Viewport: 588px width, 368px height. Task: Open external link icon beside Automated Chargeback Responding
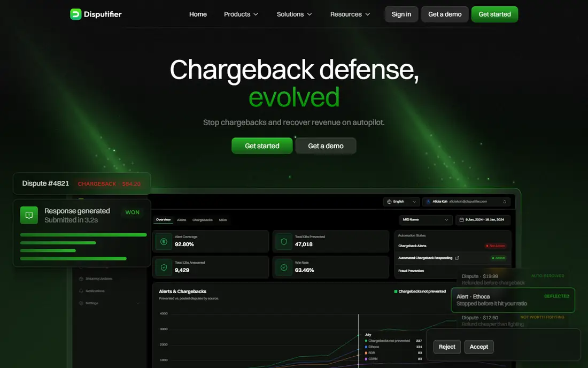(457, 258)
